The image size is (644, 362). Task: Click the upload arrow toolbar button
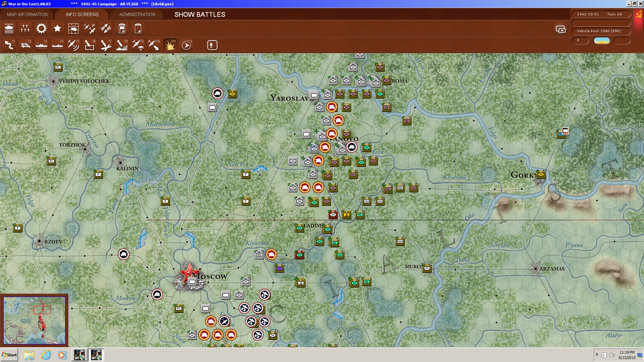click(x=212, y=45)
